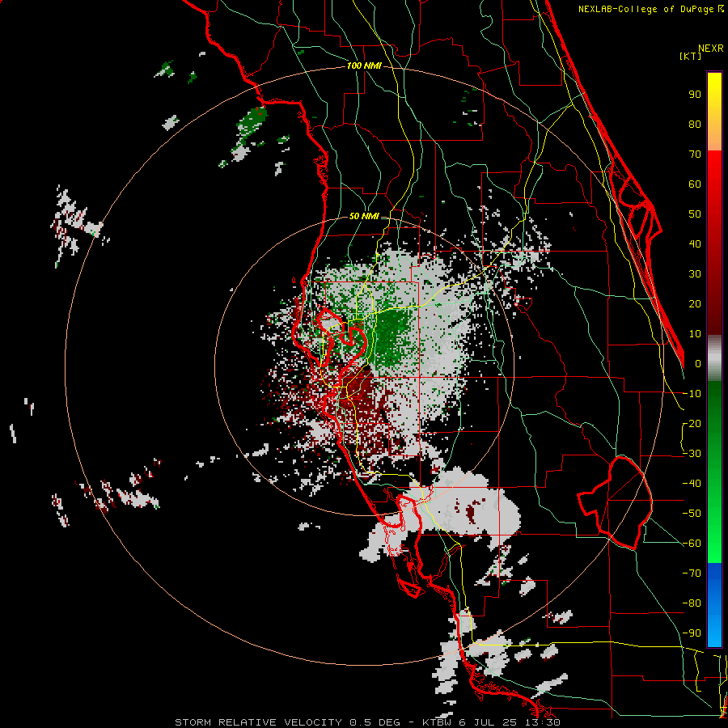Screen dimensions: 728x728
Task: Select the -10 value on velocity scale
Action: point(692,394)
